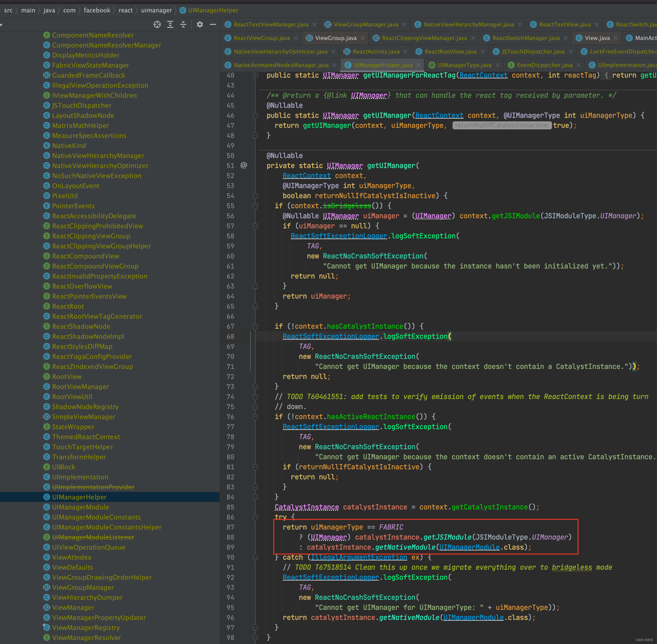Open the View.java tab

coord(597,38)
